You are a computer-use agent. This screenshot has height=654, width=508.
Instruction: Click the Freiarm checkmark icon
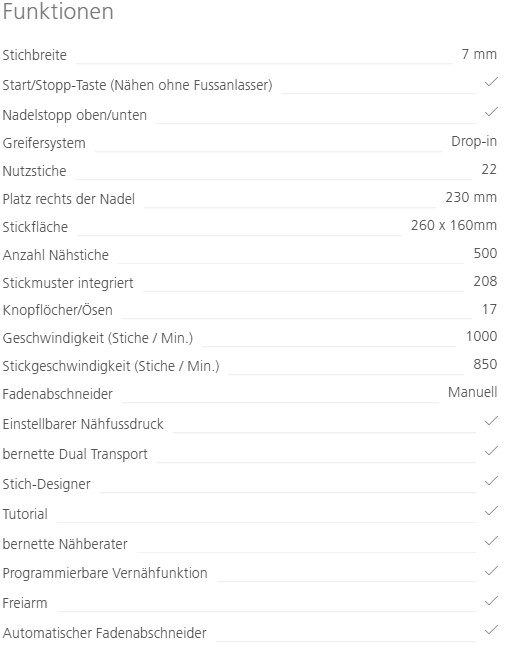(491, 600)
